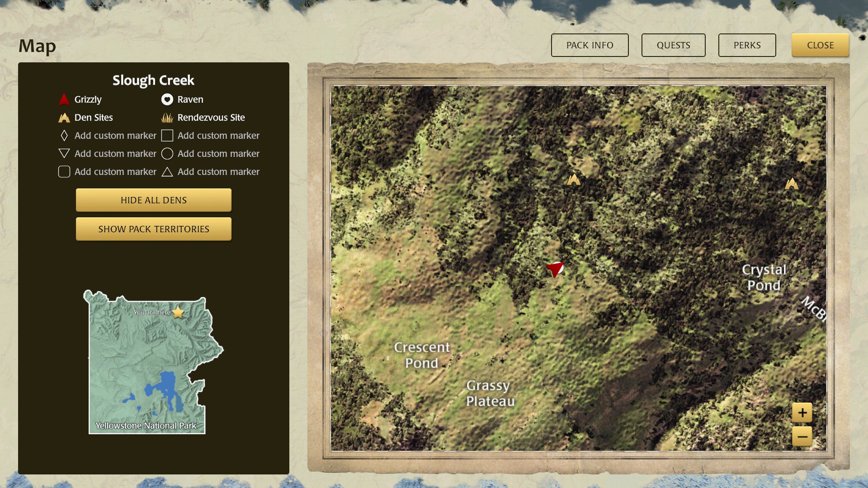This screenshot has width=868, height=488.
Task: Open the Perks tab
Action: 747,45
